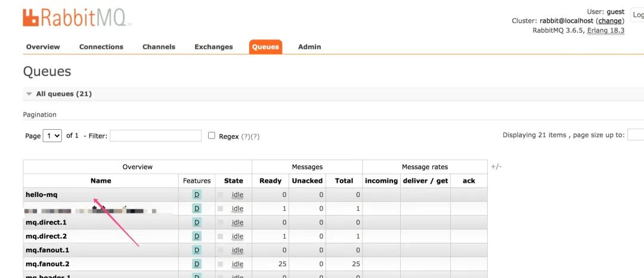Image resolution: width=644 pixels, height=278 pixels.
Task: Click the D feature badge for mq.fanout.2
Action: coord(197,264)
